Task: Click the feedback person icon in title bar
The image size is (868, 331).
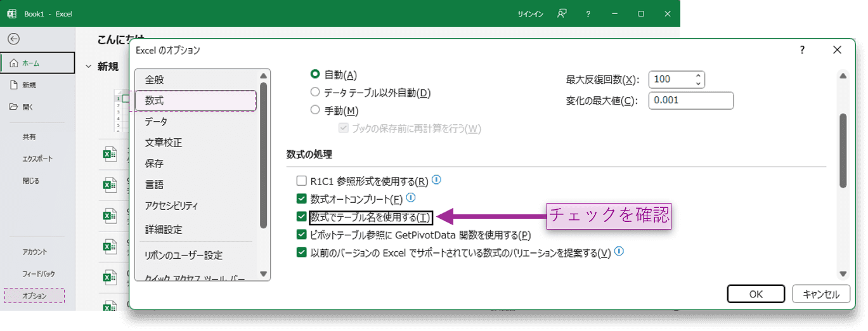Action: [562, 13]
